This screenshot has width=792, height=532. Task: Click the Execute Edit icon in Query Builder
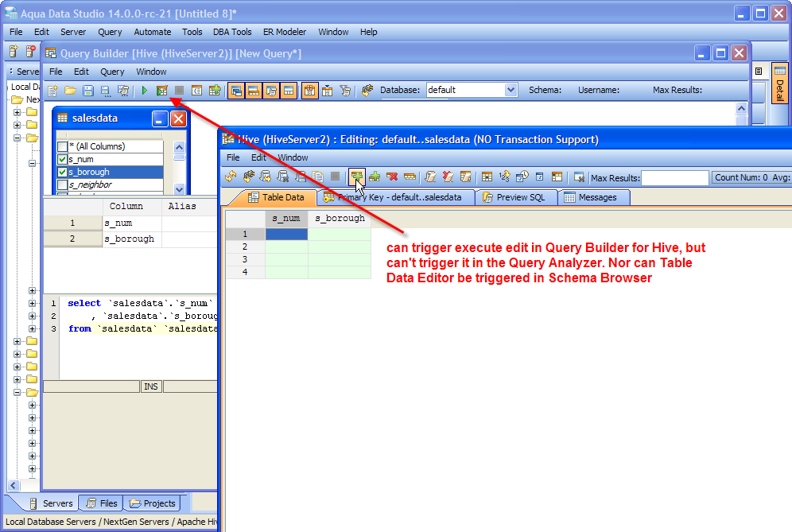click(161, 91)
